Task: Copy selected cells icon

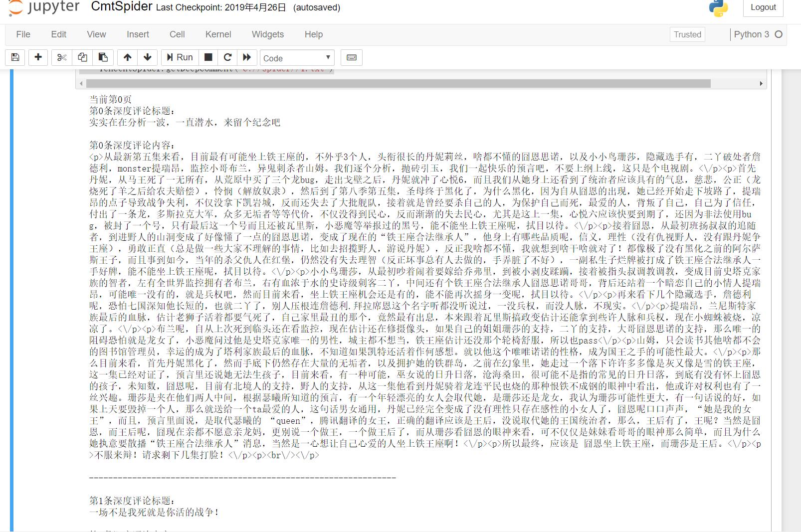Action: 82,57
